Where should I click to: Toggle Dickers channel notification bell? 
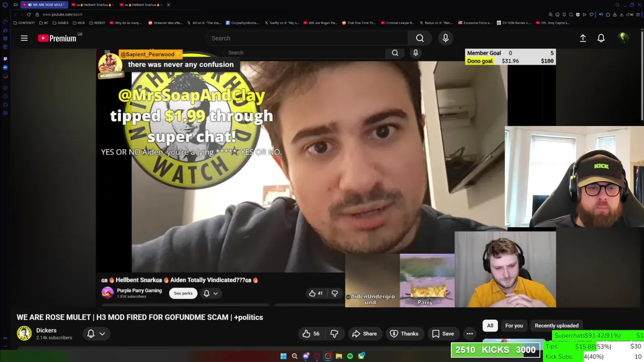91,334
